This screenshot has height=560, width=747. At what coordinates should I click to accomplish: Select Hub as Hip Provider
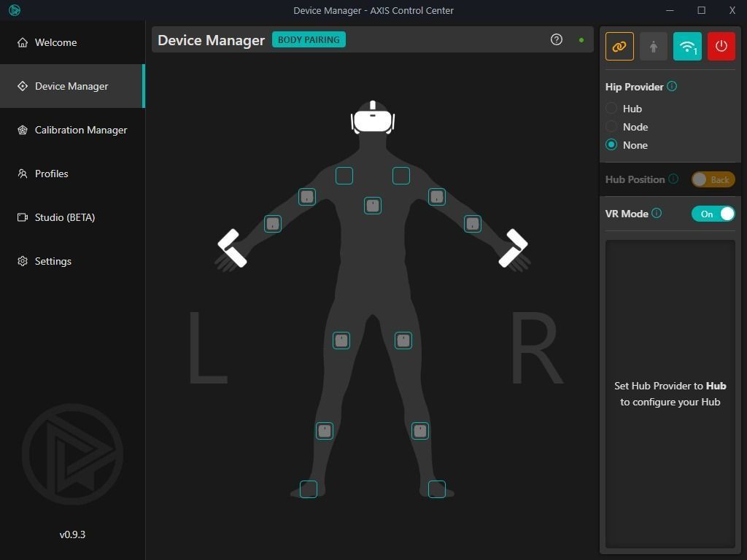pos(624,109)
